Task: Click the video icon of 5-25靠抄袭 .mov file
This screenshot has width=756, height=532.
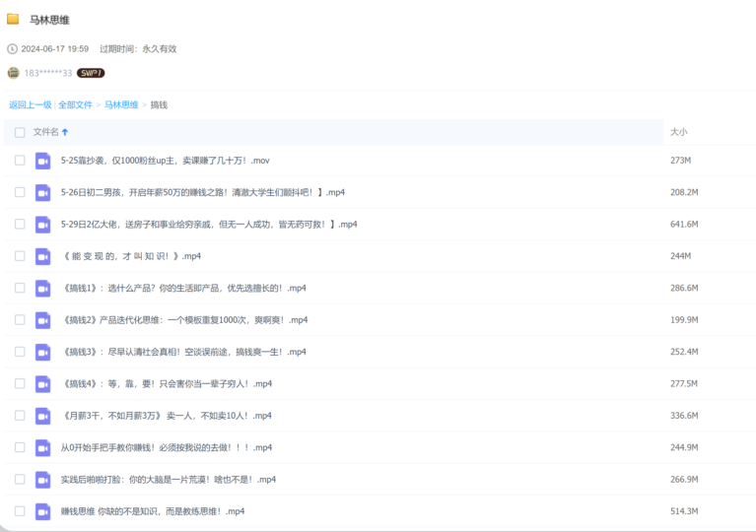Action: coord(43,161)
